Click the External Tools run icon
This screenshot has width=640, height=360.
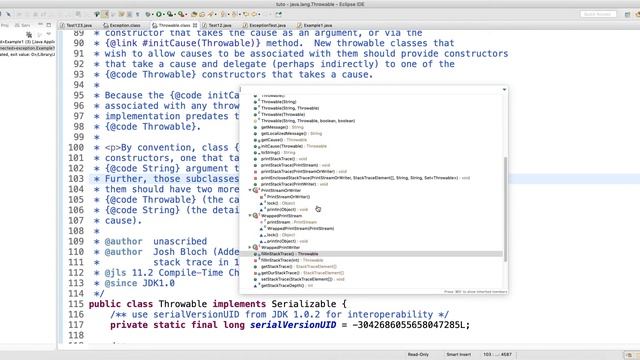[180, 14]
